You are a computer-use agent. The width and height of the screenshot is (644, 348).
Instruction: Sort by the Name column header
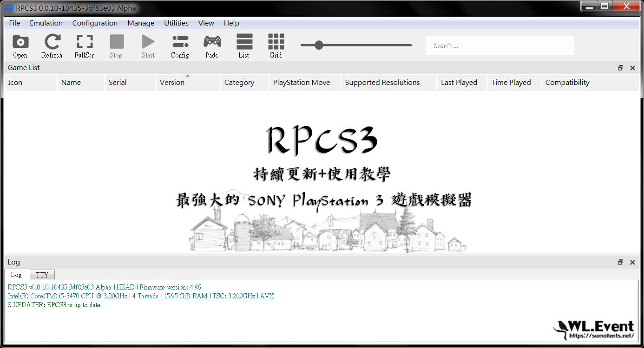[81, 83]
